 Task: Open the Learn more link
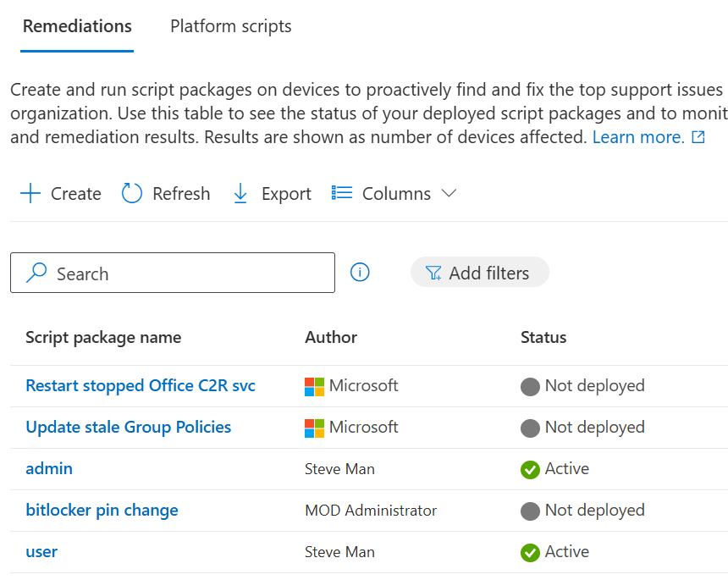(638, 137)
